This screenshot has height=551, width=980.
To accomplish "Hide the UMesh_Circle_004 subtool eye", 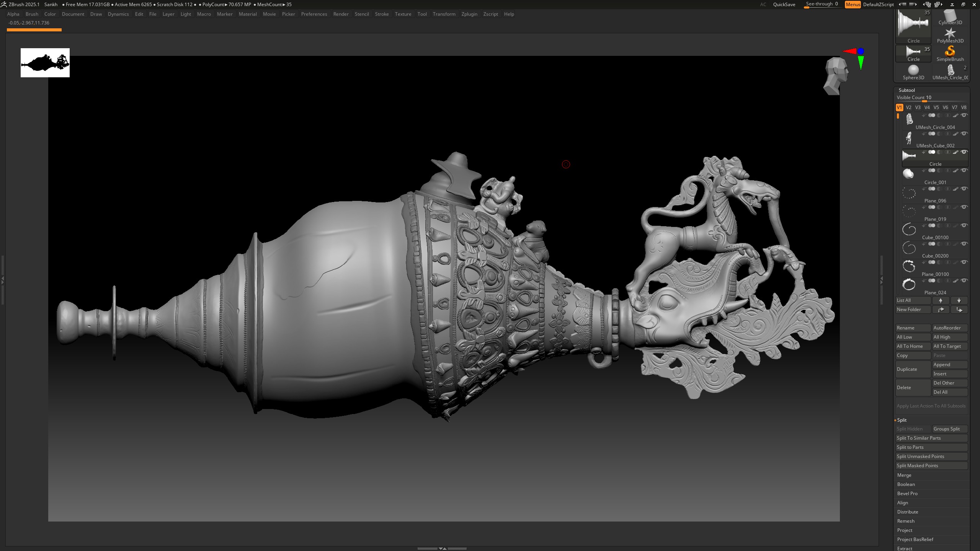I will (x=964, y=116).
